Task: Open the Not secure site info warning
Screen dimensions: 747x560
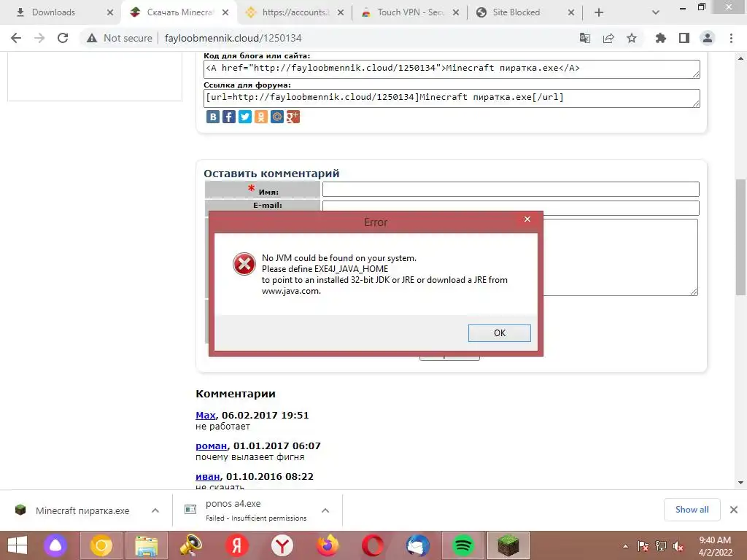Action: click(120, 38)
